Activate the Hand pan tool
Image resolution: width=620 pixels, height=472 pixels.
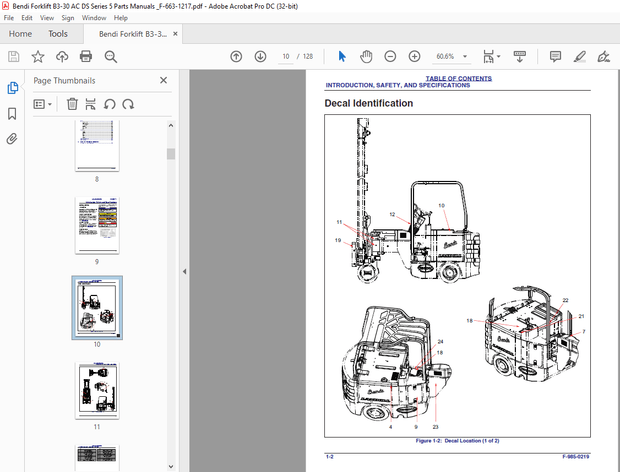366,57
